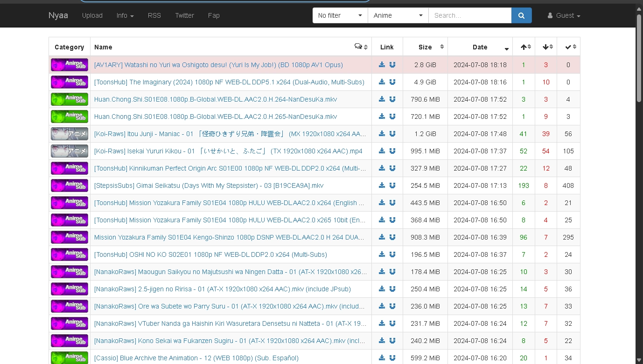Download torrent for The Imaginary (2024)
The width and height of the screenshot is (643, 364).
point(382,82)
